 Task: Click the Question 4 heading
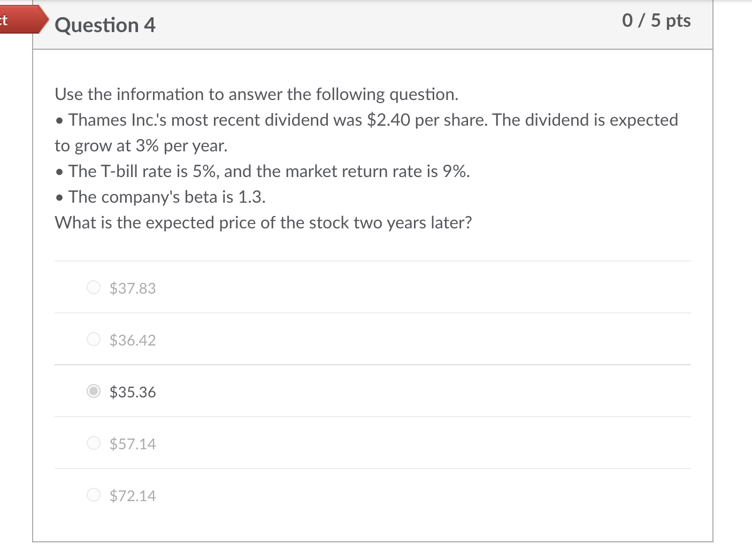coord(105,25)
